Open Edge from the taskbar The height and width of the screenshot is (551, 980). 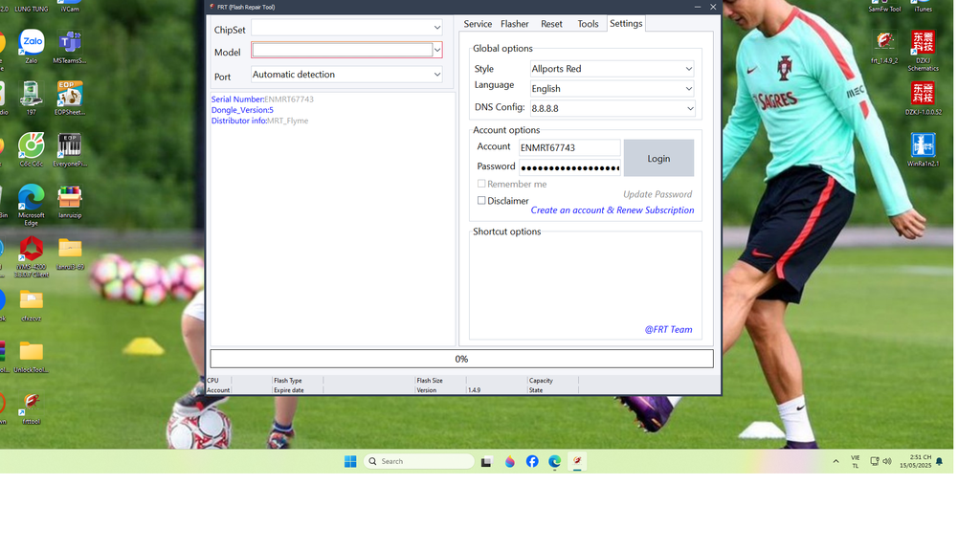(x=554, y=461)
